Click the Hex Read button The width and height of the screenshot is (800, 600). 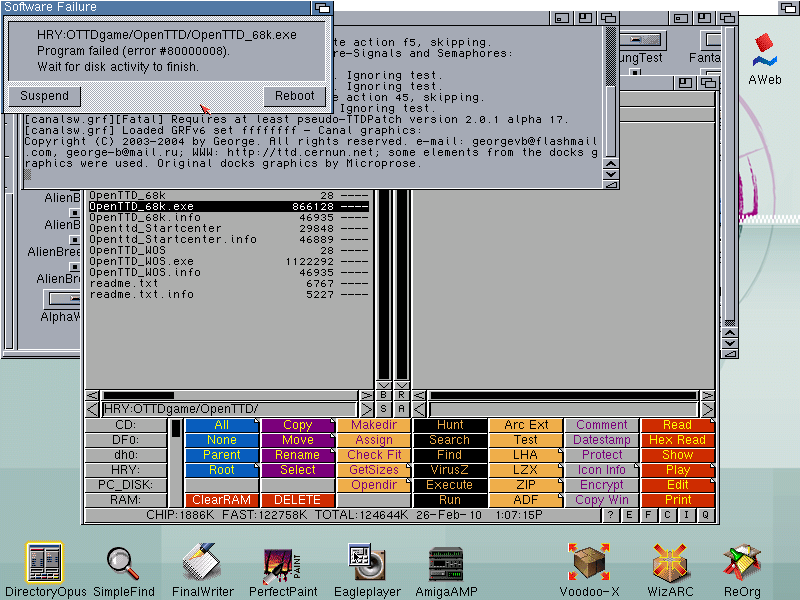click(678, 440)
